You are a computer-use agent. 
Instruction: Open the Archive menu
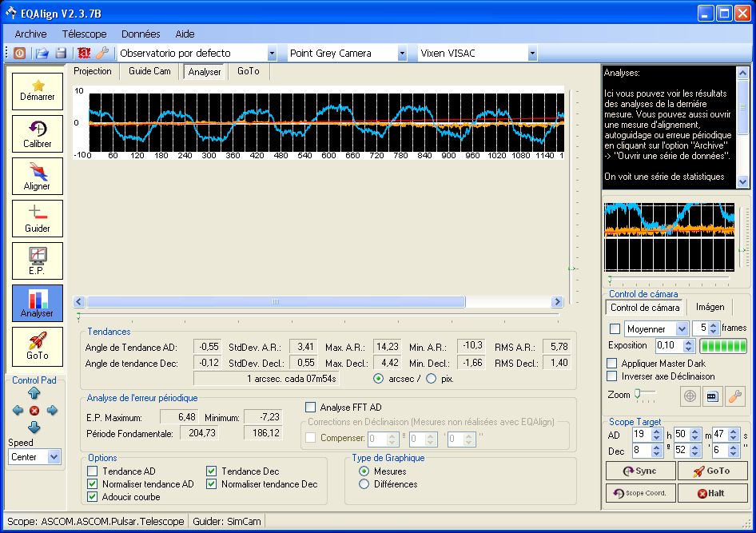[x=31, y=34]
